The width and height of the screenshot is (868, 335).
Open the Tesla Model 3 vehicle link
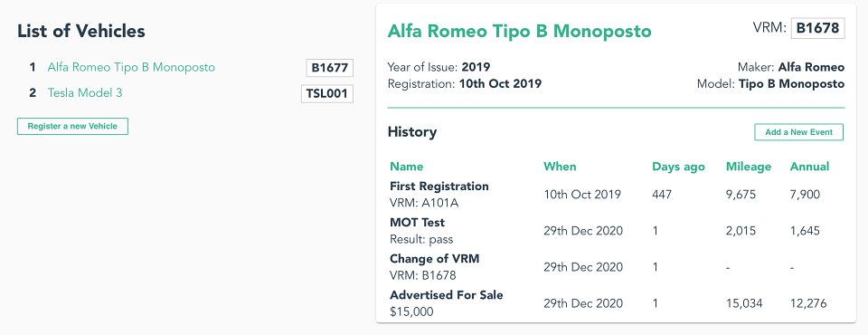pos(85,93)
